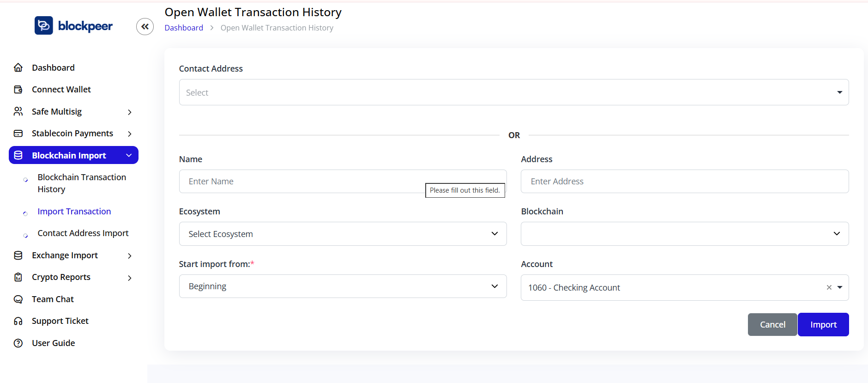Click the User Guide question icon
This screenshot has height=383, width=868.
[18, 343]
